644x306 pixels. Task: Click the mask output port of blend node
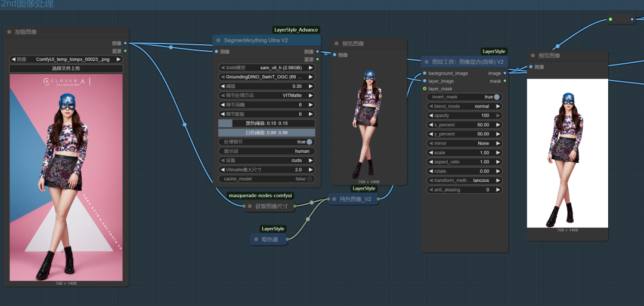[x=505, y=81]
